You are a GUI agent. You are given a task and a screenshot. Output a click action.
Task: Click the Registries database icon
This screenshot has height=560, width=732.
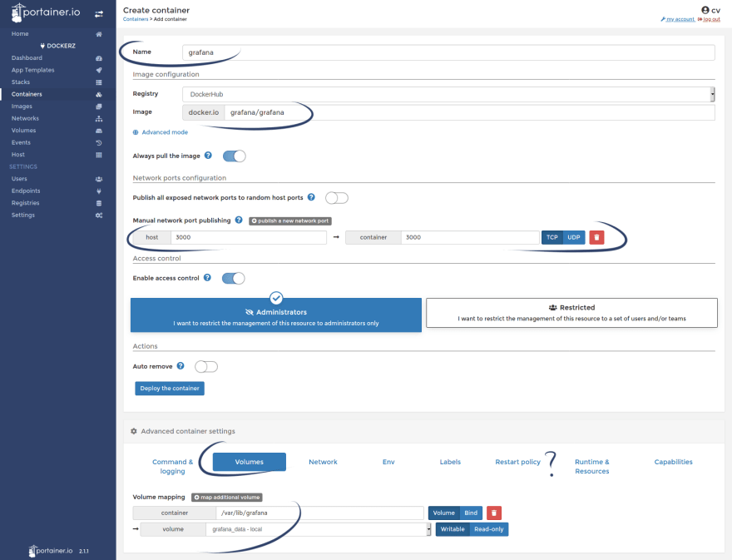coord(99,203)
